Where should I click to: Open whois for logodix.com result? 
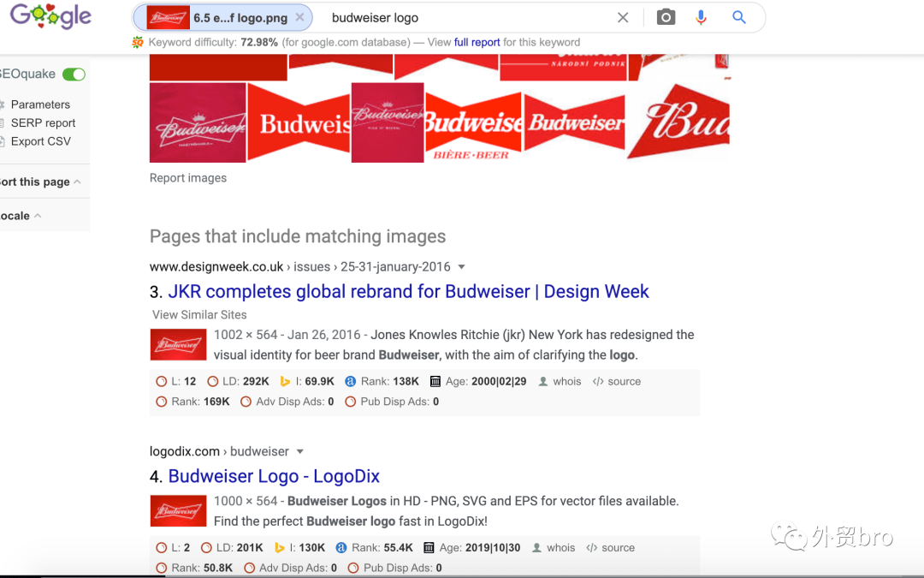pos(554,547)
